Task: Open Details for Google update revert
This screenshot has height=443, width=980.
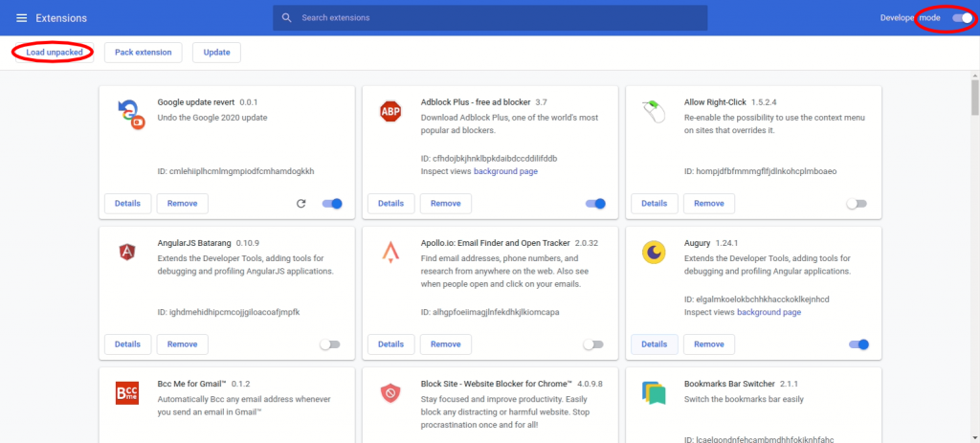Action: (x=127, y=204)
